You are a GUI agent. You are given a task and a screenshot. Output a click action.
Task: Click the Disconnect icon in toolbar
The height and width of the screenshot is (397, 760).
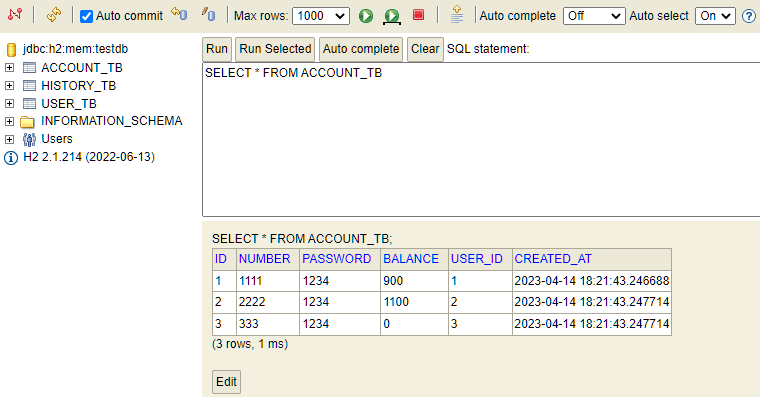(x=15, y=15)
